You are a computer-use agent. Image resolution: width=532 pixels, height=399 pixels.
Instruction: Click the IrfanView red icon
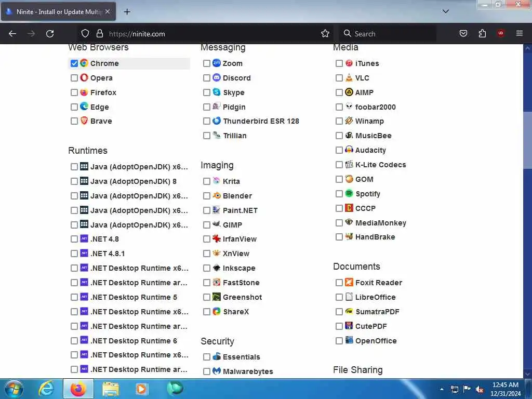coord(217,238)
